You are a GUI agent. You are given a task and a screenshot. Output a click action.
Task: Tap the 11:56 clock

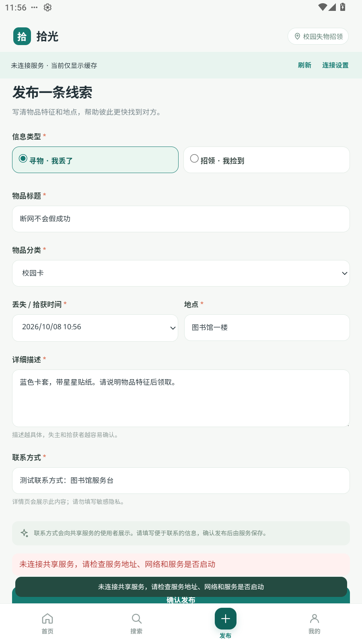(16, 8)
